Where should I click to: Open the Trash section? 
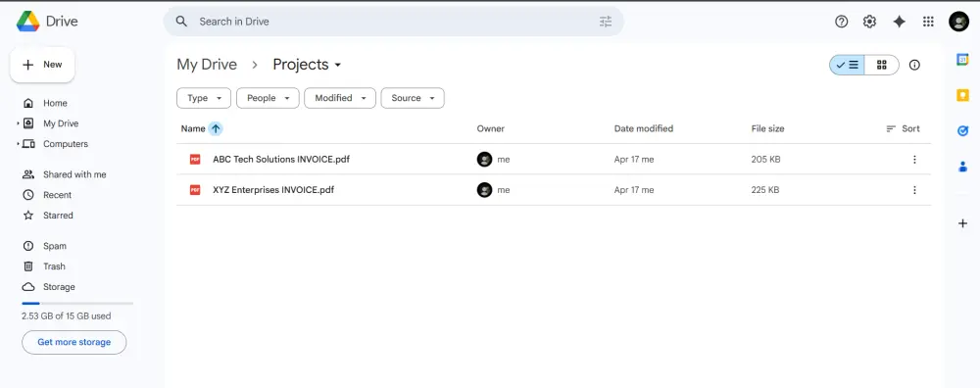click(54, 267)
